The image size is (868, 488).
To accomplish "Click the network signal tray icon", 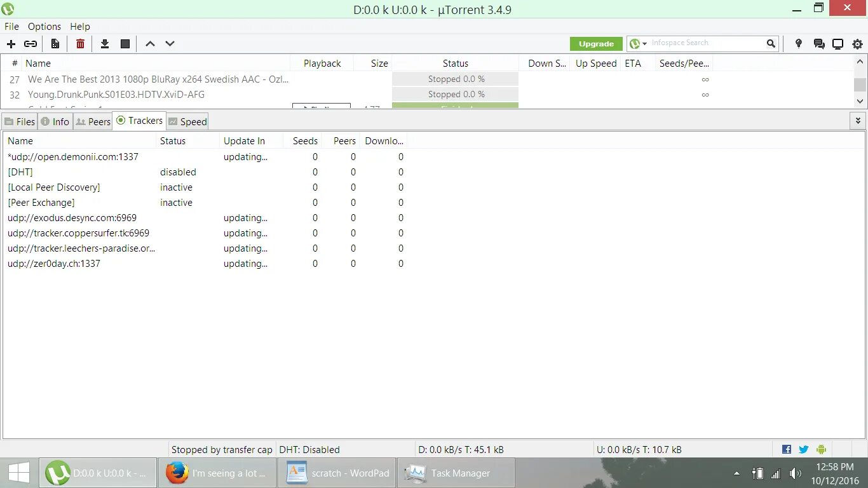I will [x=776, y=473].
